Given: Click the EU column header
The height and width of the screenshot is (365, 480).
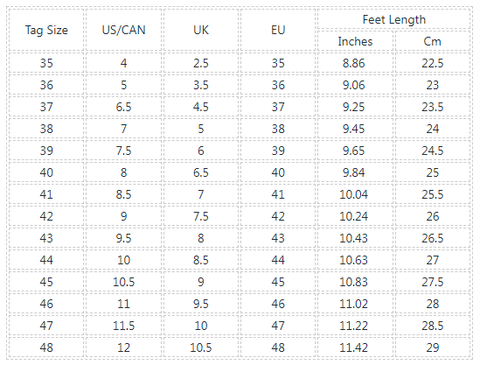Looking at the screenshot, I should pyautogui.click(x=278, y=30).
